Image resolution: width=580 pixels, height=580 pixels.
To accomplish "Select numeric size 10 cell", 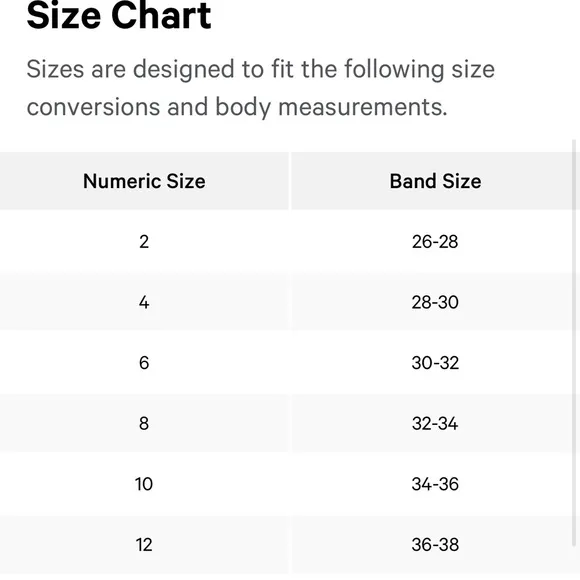I will (x=144, y=484).
